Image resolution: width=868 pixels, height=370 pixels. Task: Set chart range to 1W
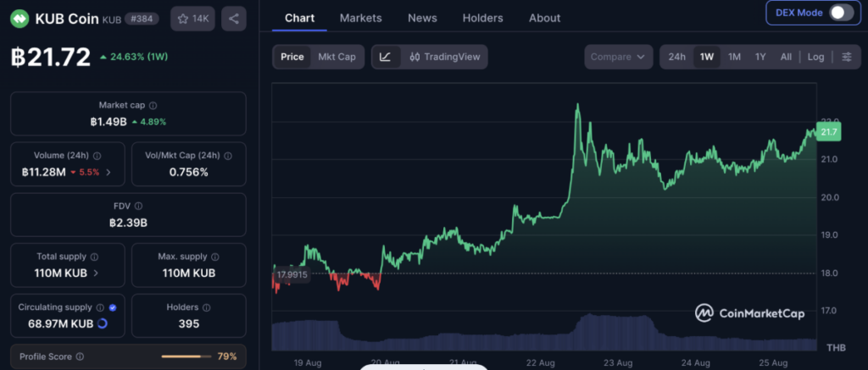tap(707, 57)
